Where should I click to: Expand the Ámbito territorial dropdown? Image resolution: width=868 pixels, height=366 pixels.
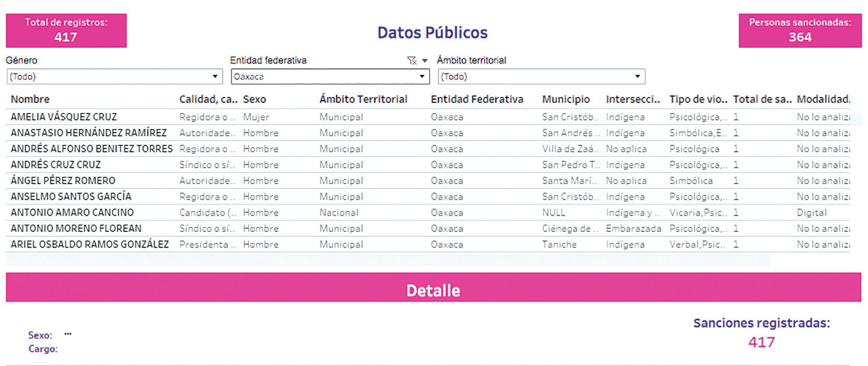point(542,76)
